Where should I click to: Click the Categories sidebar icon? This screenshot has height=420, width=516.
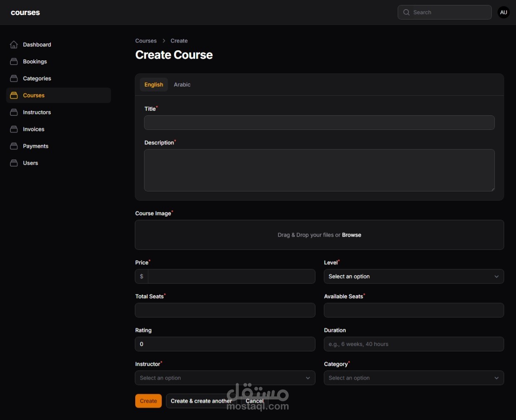pos(14,78)
